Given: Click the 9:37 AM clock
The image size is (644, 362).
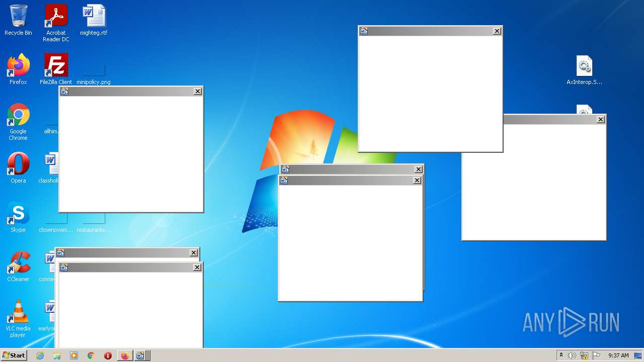Looking at the screenshot, I should (x=618, y=355).
